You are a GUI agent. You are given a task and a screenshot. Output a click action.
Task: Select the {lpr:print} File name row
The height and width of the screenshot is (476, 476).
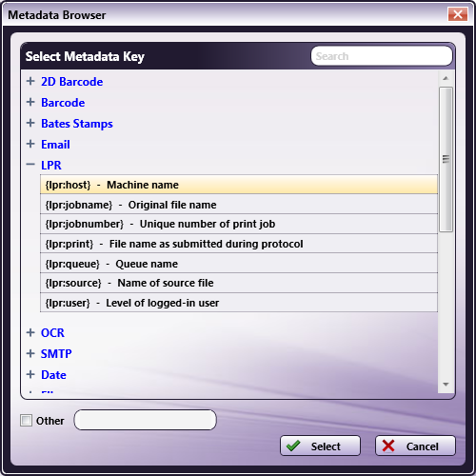point(239,244)
